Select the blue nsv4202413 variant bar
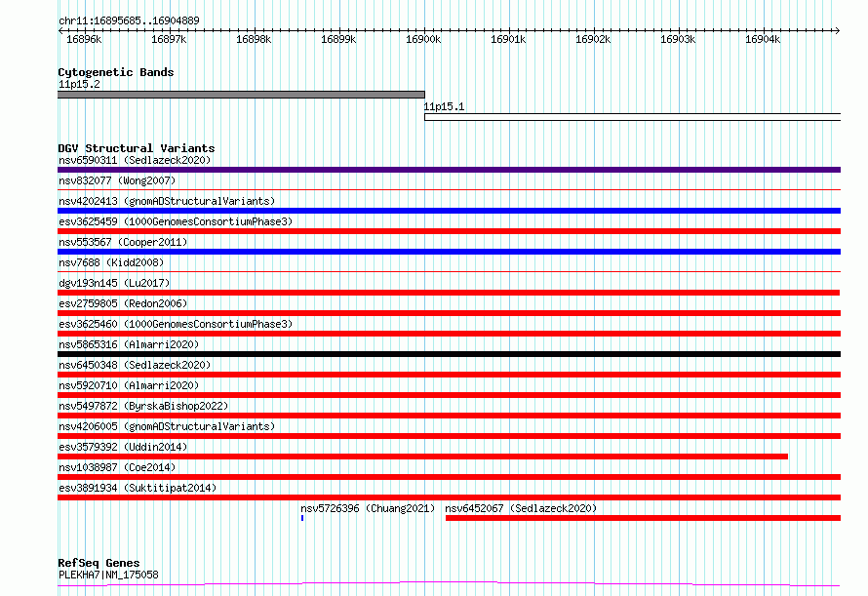Viewport: 868px width, 596px height. coord(449,211)
